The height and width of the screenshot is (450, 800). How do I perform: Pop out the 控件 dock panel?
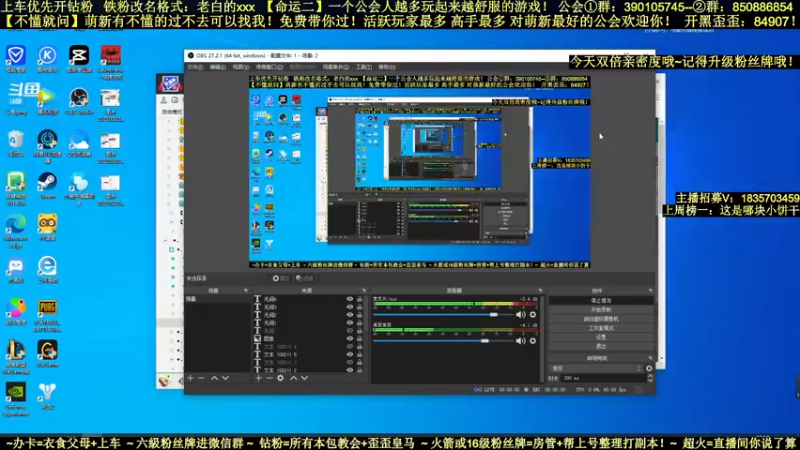[650, 290]
